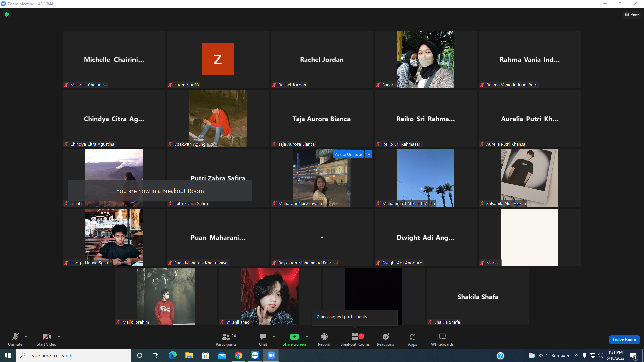Screen dimensions: 644x362
Task: Open the volume tray icon
Action: pos(601,355)
